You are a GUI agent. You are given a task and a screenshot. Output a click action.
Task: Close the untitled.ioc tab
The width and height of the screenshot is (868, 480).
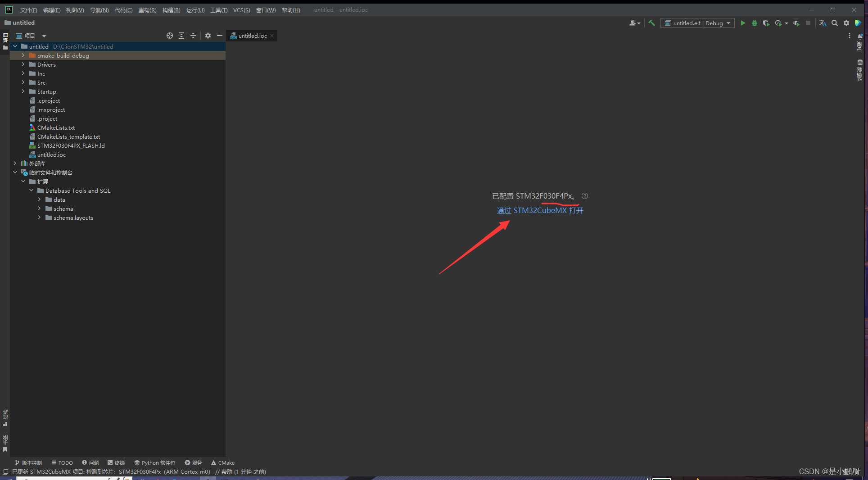click(272, 36)
